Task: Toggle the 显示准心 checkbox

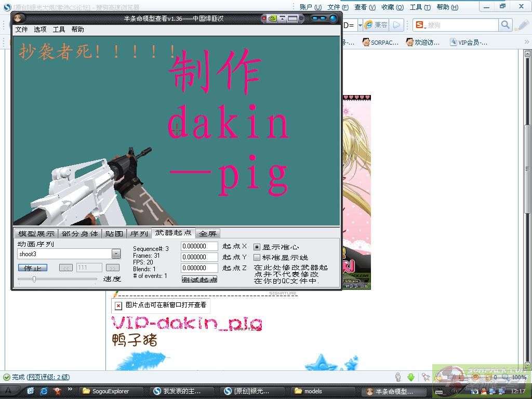Action: pos(257,247)
